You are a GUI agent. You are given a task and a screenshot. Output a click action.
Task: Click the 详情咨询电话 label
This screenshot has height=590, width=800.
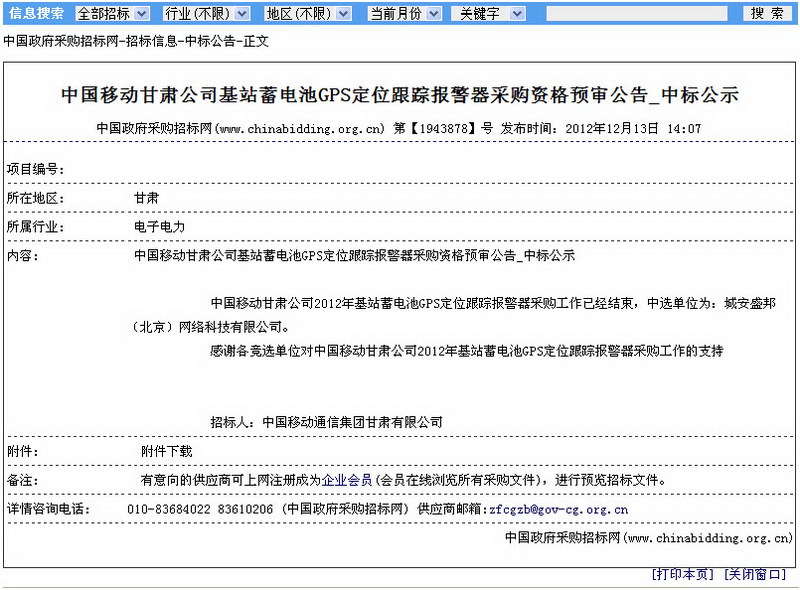coord(48,509)
